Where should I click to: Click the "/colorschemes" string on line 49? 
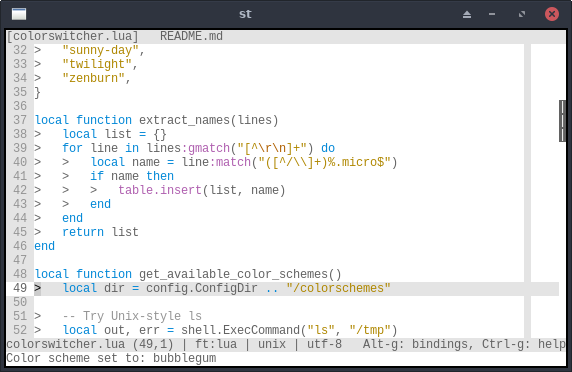338,288
